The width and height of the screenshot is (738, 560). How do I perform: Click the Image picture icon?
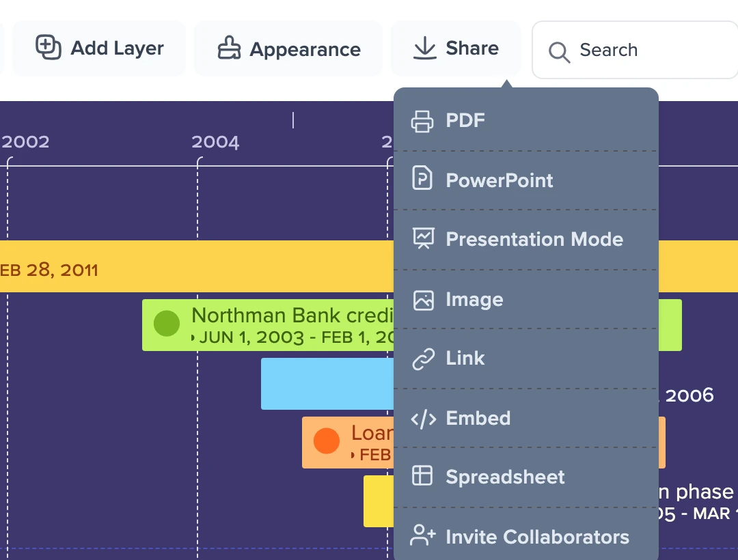click(423, 300)
